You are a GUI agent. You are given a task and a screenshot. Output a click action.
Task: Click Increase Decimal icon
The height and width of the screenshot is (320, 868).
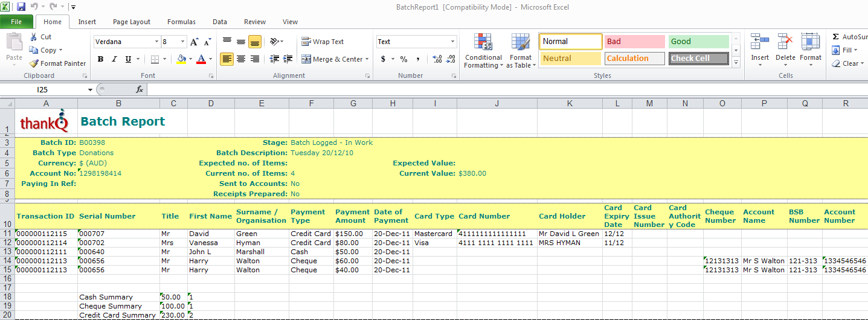[x=437, y=59]
